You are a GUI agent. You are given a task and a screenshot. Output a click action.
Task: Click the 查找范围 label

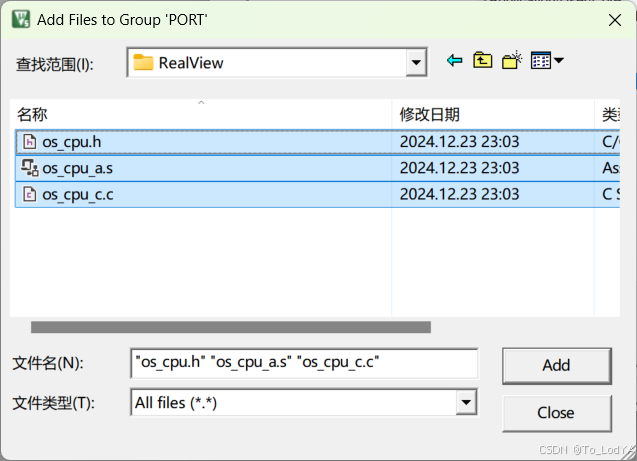[55, 65]
